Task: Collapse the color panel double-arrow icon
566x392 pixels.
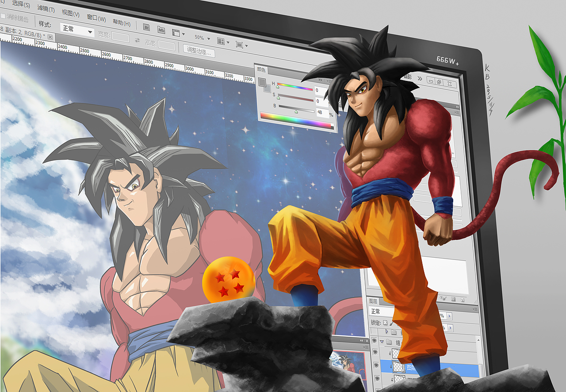Action: [x=321, y=80]
